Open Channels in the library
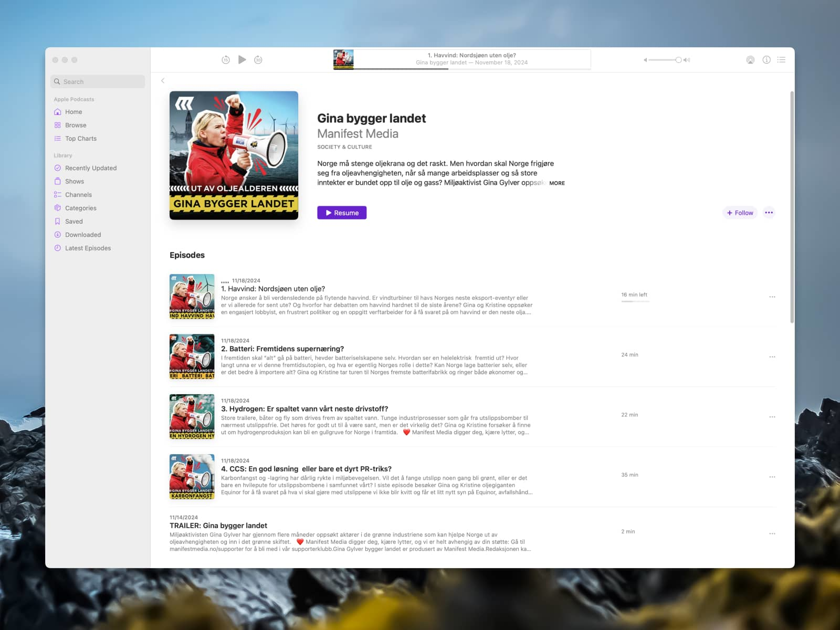 [78, 195]
